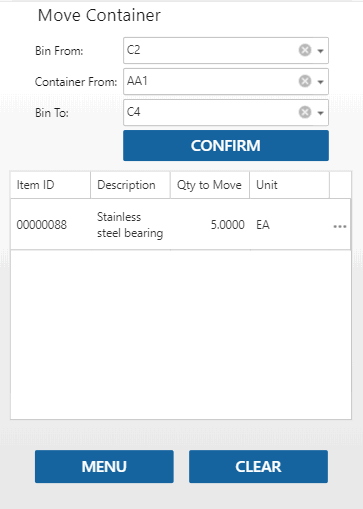Click the Bin From label
Viewport: 363px width, 509px height.
click(x=59, y=51)
